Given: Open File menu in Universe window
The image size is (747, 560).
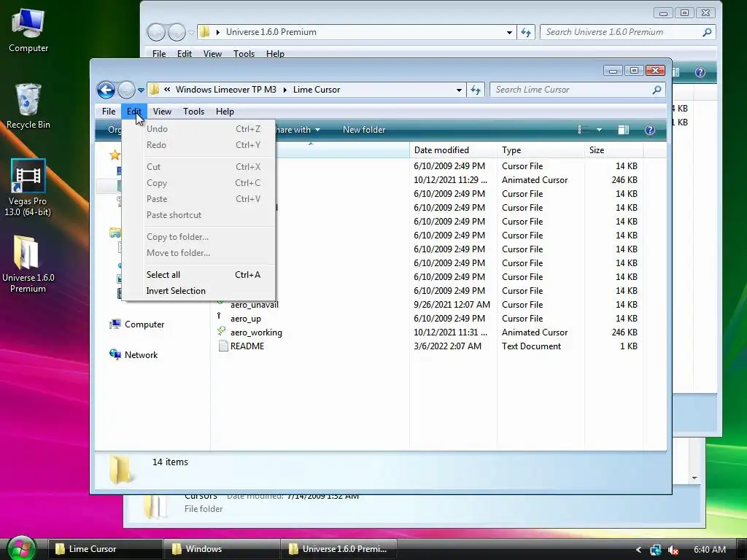Looking at the screenshot, I should tap(159, 53).
